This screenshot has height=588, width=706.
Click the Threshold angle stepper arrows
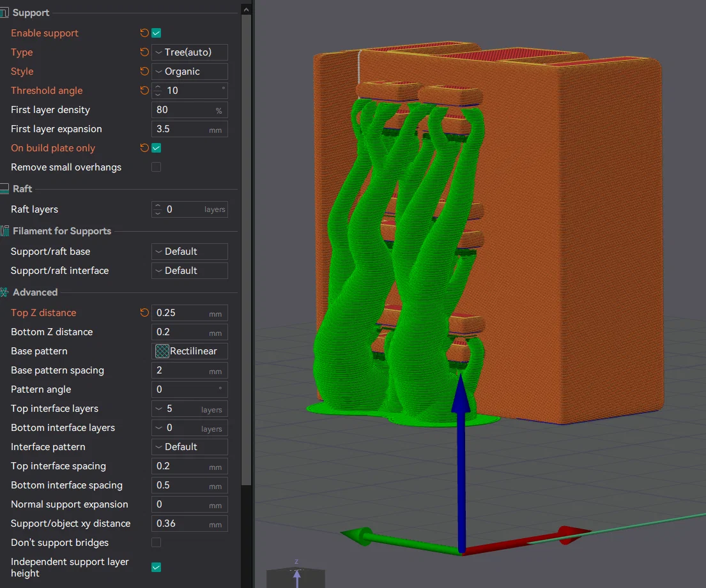click(x=158, y=91)
